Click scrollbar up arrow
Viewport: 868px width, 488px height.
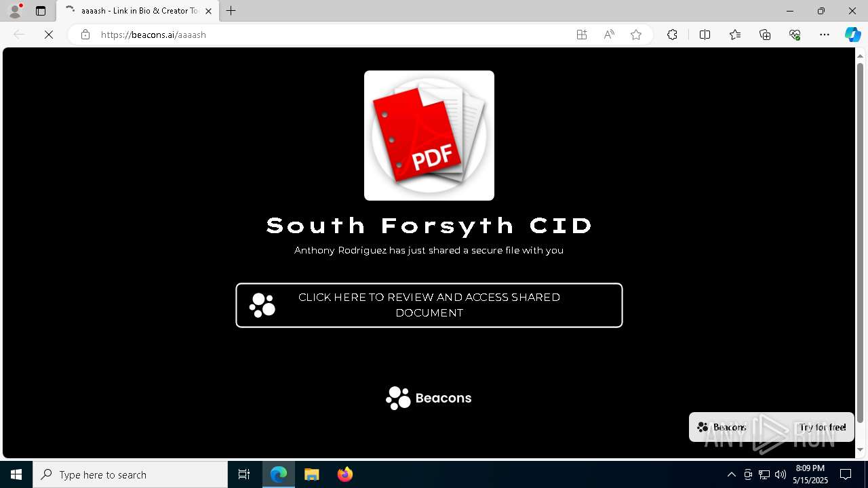(x=861, y=55)
